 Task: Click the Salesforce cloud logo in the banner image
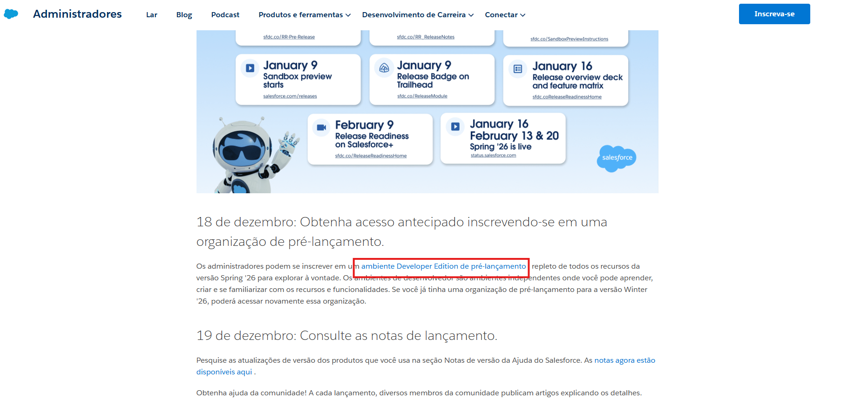(x=617, y=158)
